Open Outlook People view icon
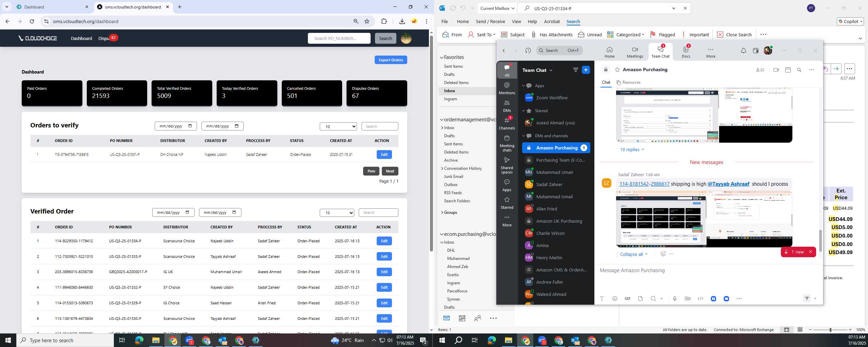 477,318
